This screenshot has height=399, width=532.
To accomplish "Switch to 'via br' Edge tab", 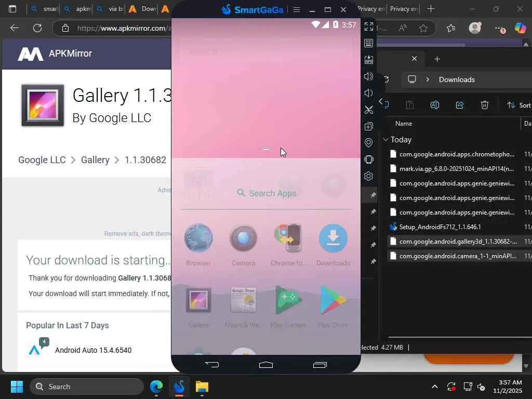I will [110, 9].
